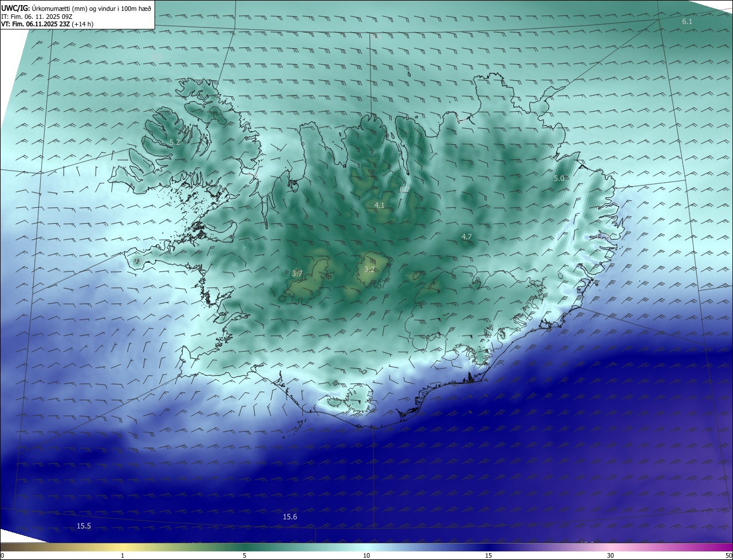Screen dimensions: 733x560
Task: Click the 3.2 value over Hofsjökull glacier
Action: click(x=369, y=269)
